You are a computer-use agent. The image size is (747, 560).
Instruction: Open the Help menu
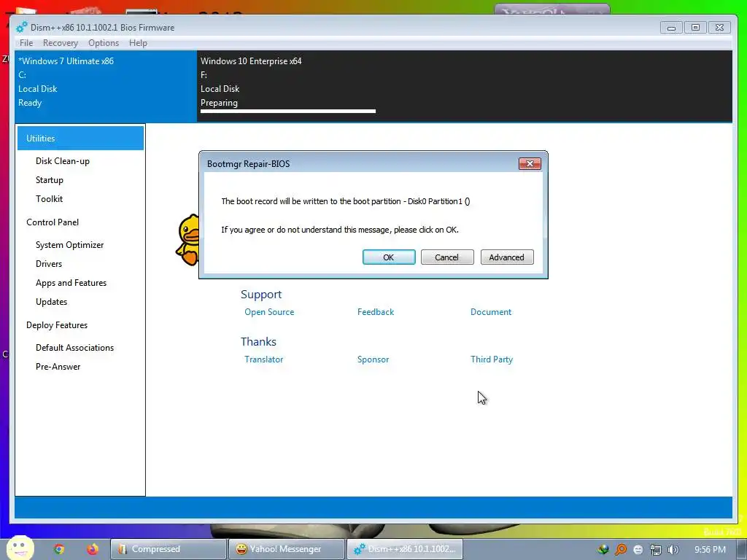tap(138, 43)
